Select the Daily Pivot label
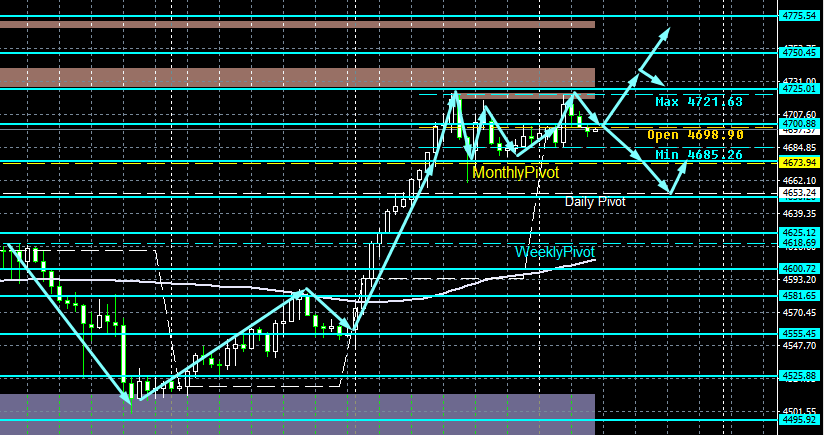The width and height of the screenshot is (824, 435). click(x=595, y=202)
